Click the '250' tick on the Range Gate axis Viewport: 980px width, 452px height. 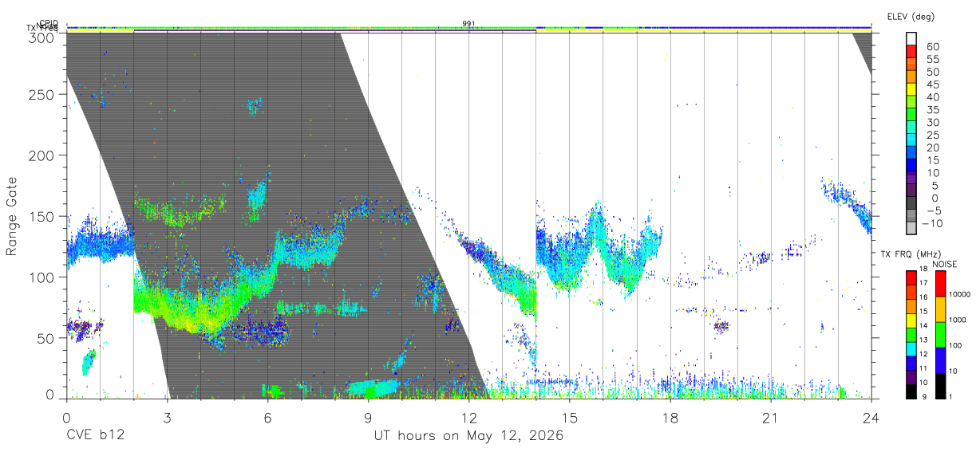[42, 94]
